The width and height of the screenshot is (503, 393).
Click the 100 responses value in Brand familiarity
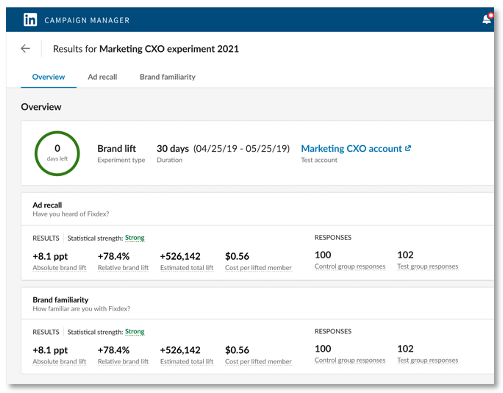(x=323, y=349)
